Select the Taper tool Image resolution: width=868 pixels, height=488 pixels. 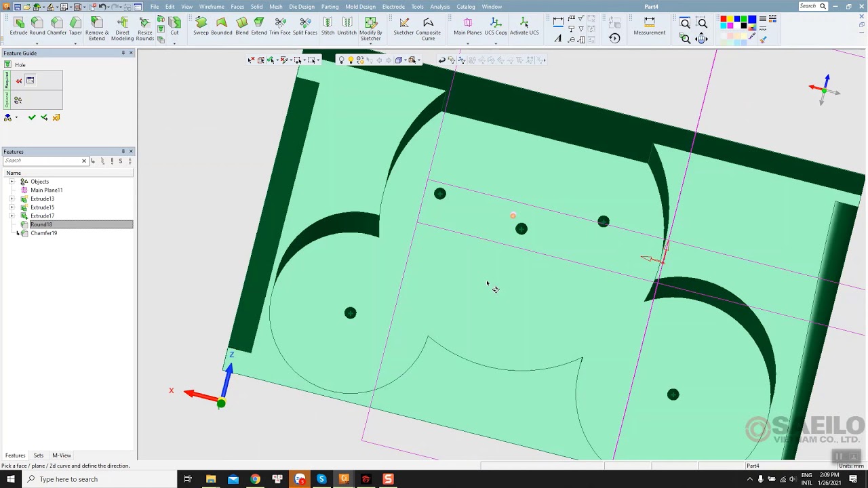click(x=75, y=26)
